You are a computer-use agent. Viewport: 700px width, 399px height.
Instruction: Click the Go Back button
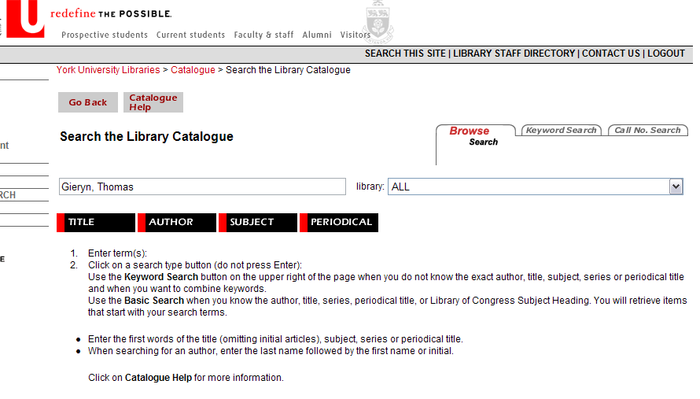pos(88,102)
